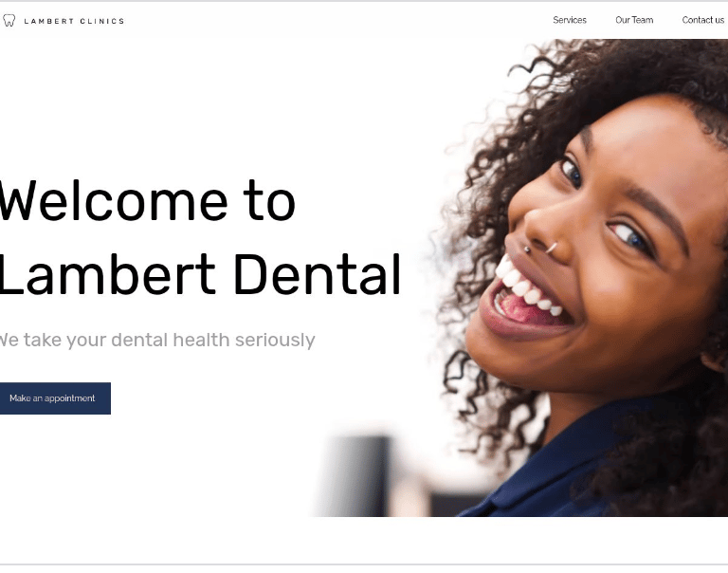Click the woman's nose ring in the photo
This screenshot has height=573, width=728.
[x=552, y=249]
